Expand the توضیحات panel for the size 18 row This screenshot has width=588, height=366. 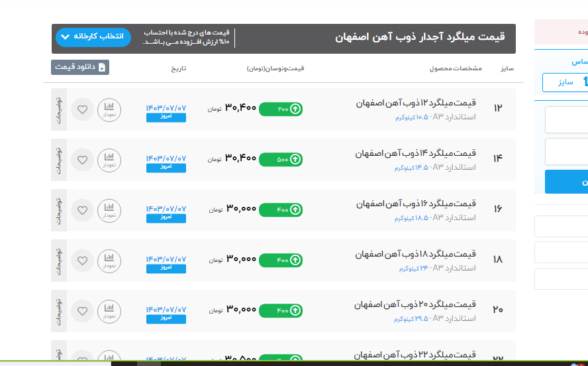[x=58, y=261]
